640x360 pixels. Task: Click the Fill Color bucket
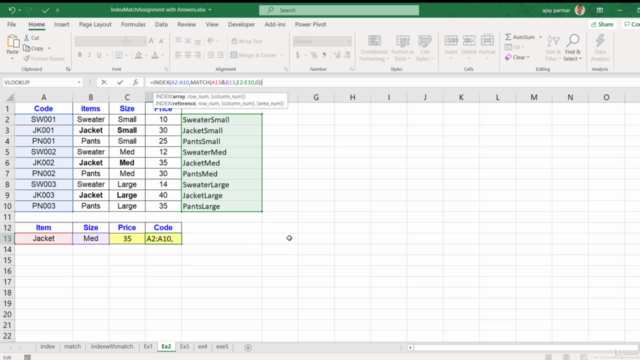tap(138, 55)
